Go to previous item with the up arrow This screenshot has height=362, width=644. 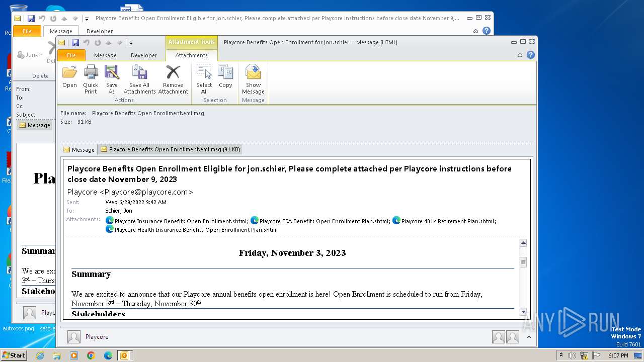point(108,43)
